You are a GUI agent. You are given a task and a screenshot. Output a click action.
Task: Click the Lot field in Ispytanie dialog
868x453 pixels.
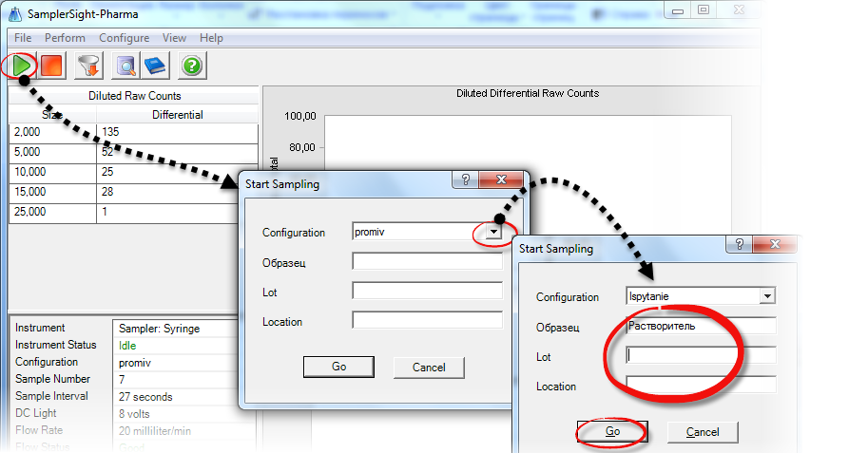coord(701,355)
